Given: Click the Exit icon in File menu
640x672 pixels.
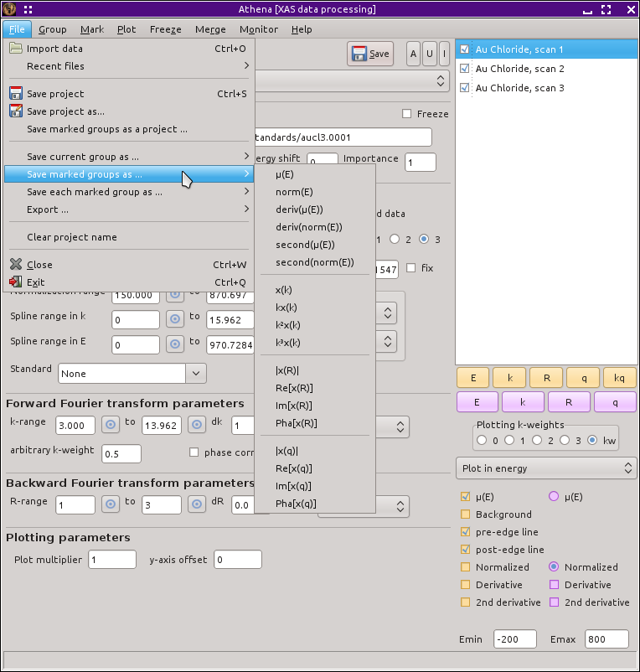Looking at the screenshot, I should (16, 282).
